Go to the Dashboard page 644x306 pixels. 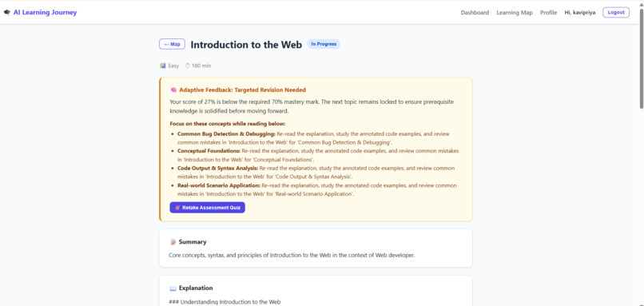click(475, 13)
